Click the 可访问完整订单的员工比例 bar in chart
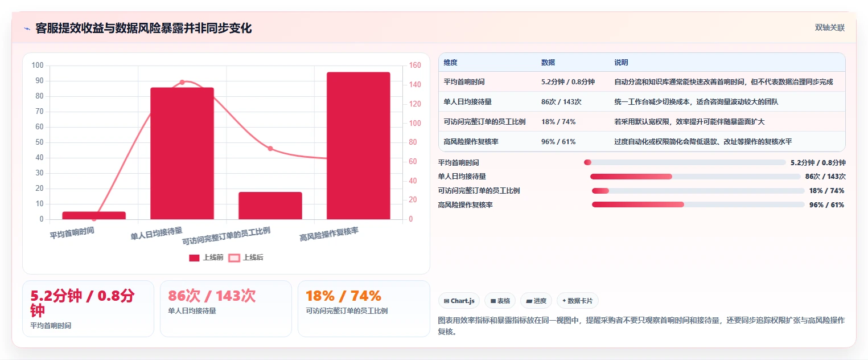 pyautogui.click(x=270, y=206)
